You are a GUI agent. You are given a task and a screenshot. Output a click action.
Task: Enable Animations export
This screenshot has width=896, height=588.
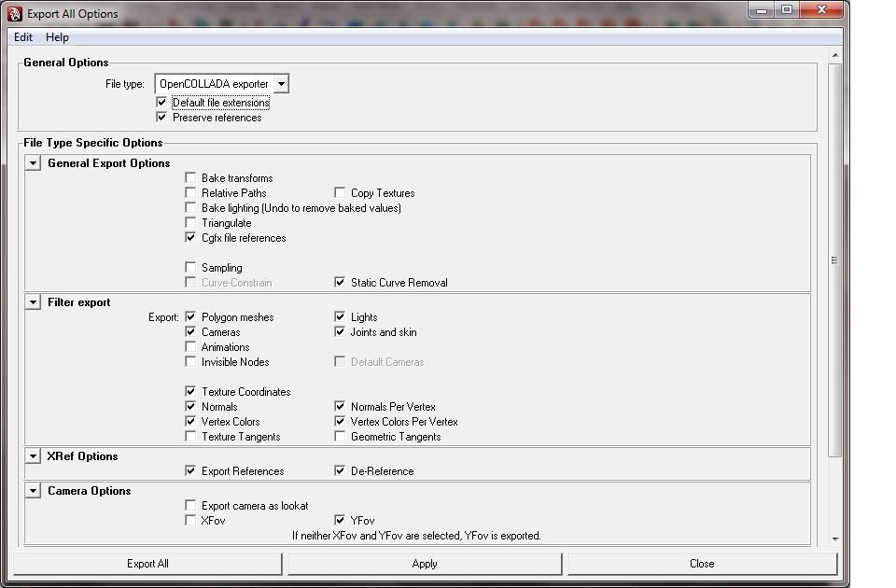(x=191, y=346)
